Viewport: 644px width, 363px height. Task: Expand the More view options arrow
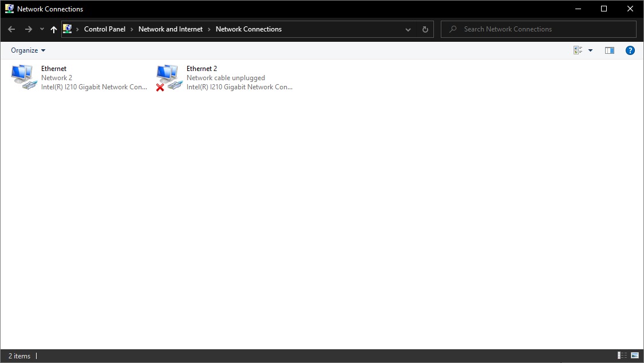click(590, 50)
